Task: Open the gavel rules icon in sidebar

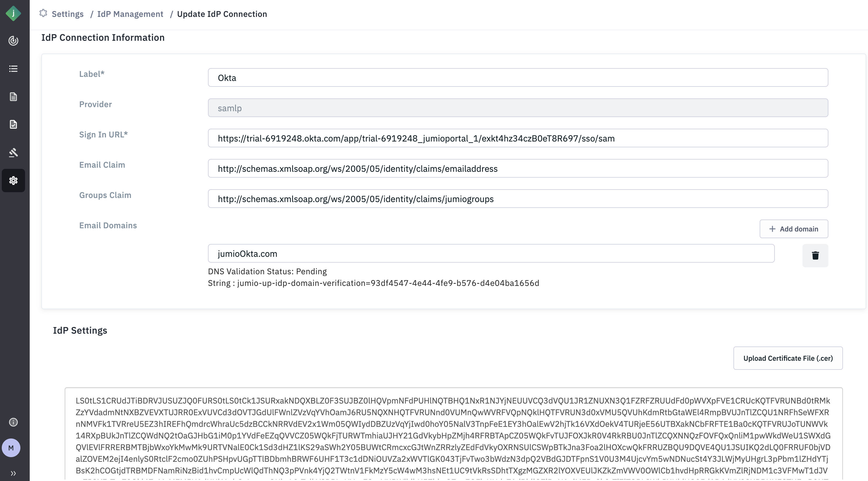Action: pos(13,153)
